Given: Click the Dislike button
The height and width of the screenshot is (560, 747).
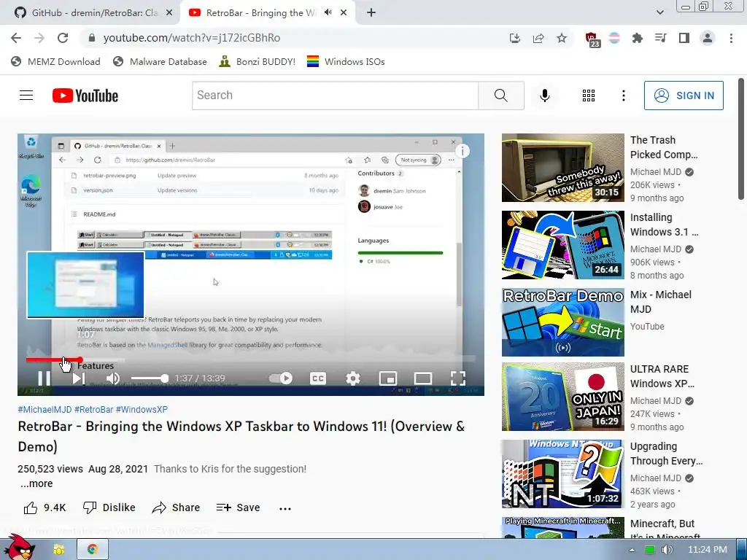Looking at the screenshot, I should [109, 507].
